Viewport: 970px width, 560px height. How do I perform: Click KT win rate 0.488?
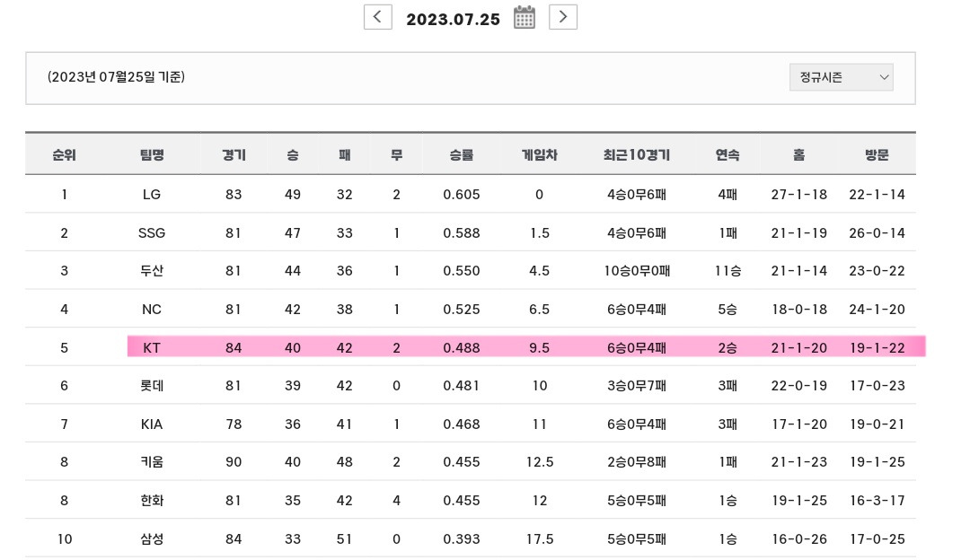tap(462, 348)
